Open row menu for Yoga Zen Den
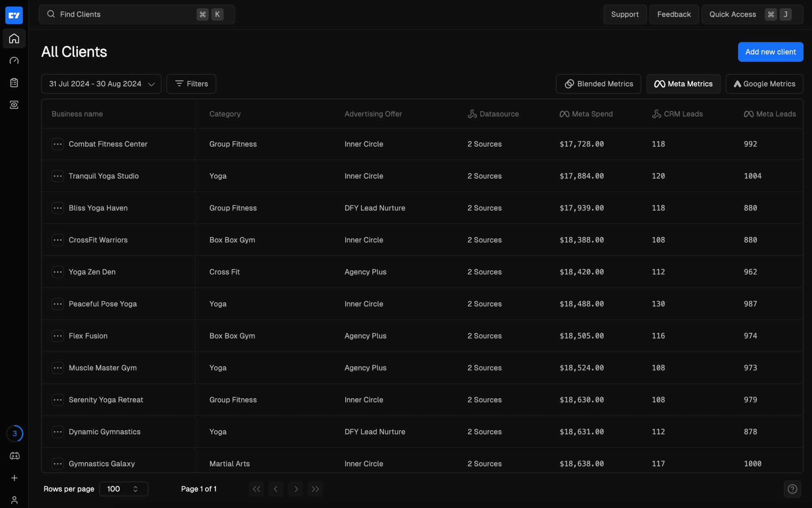Screen dimensions: 812x508 [x=57, y=272]
